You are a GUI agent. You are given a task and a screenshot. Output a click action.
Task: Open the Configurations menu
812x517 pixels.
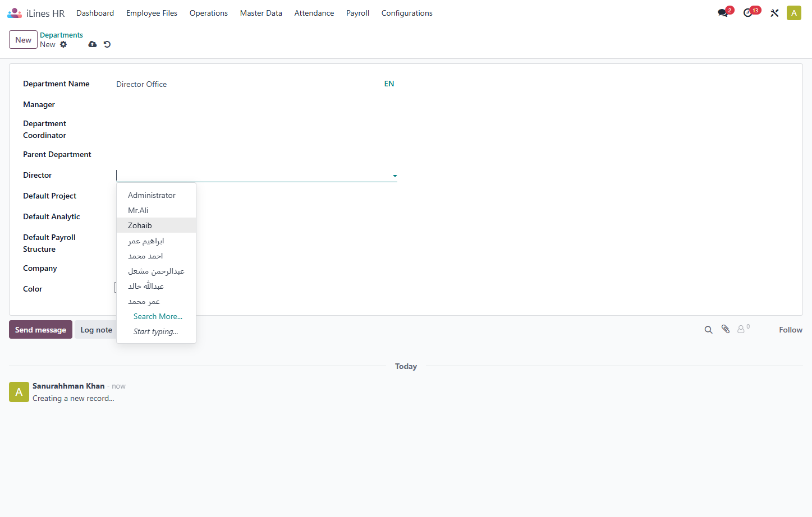[407, 13]
